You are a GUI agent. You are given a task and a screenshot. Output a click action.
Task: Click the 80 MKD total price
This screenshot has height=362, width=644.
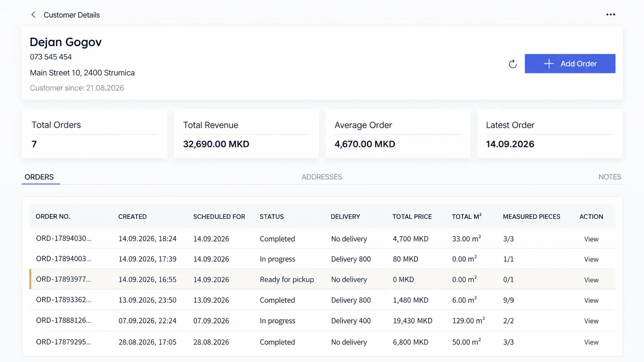tap(406, 259)
